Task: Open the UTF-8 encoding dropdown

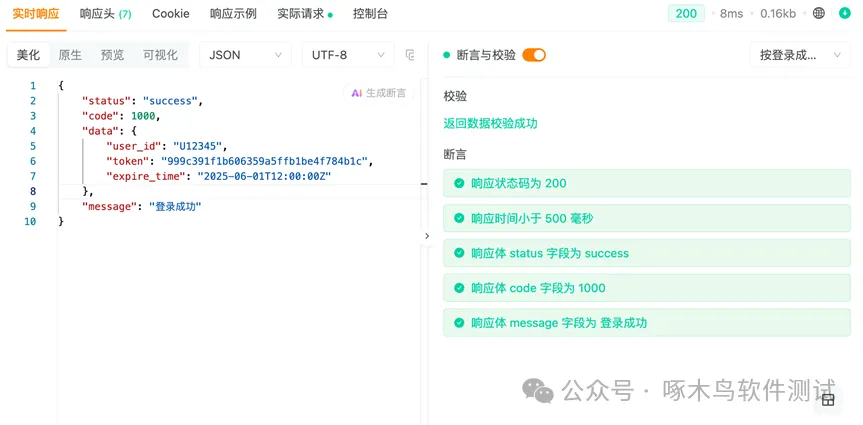Action: click(348, 55)
